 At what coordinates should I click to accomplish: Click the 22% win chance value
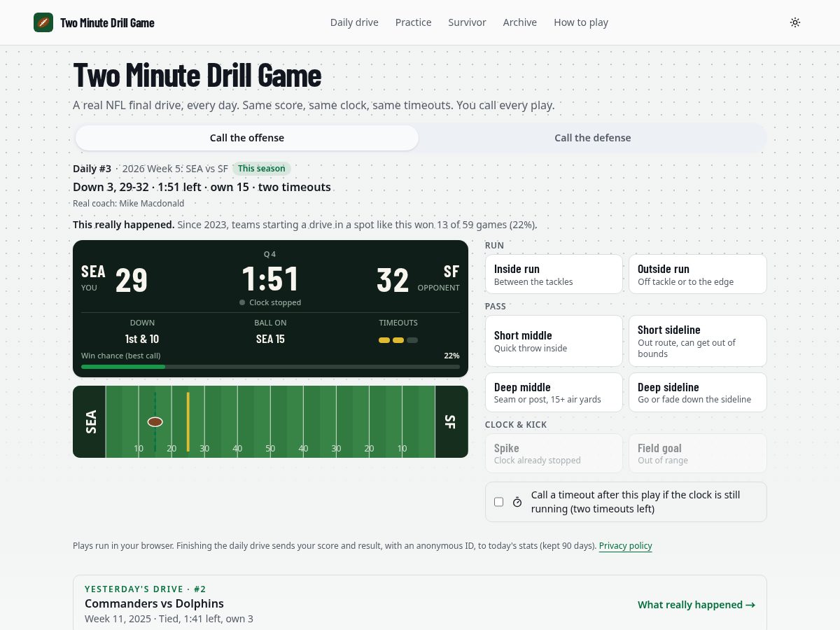click(x=451, y=356)
